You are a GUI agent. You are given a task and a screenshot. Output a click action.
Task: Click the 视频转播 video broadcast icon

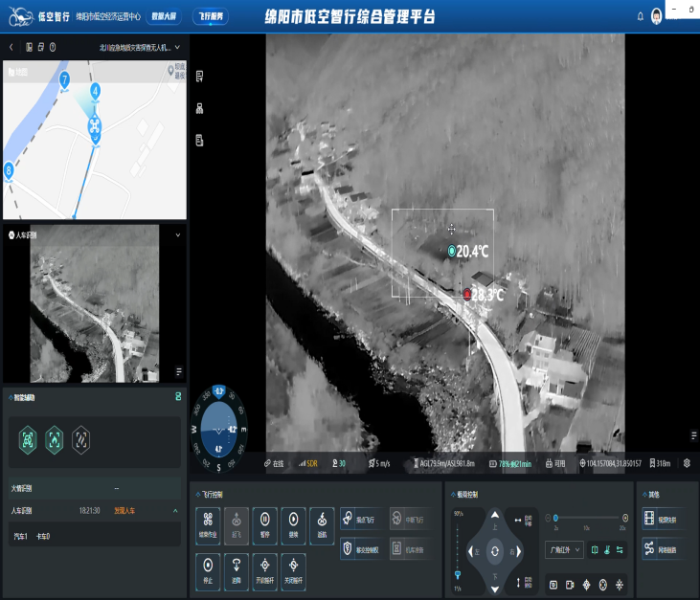[649, 519]
